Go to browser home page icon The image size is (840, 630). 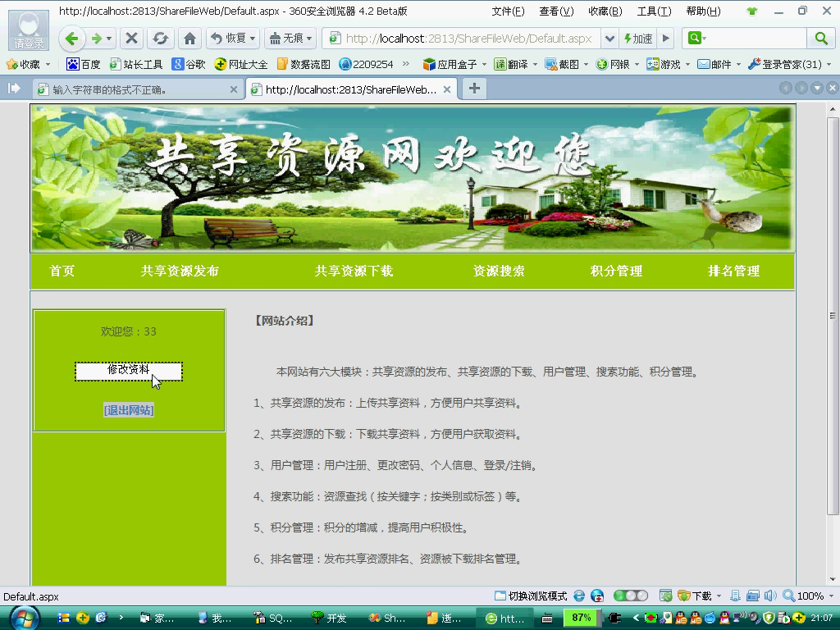point(189,39)
